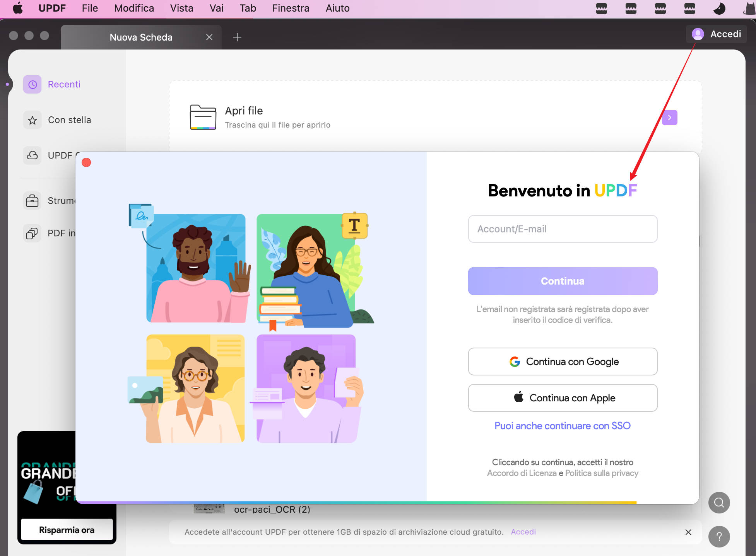Close the login dialog with red dot
Image resolution: width=756 pixels, height=556 pixels.
point(86,162)
